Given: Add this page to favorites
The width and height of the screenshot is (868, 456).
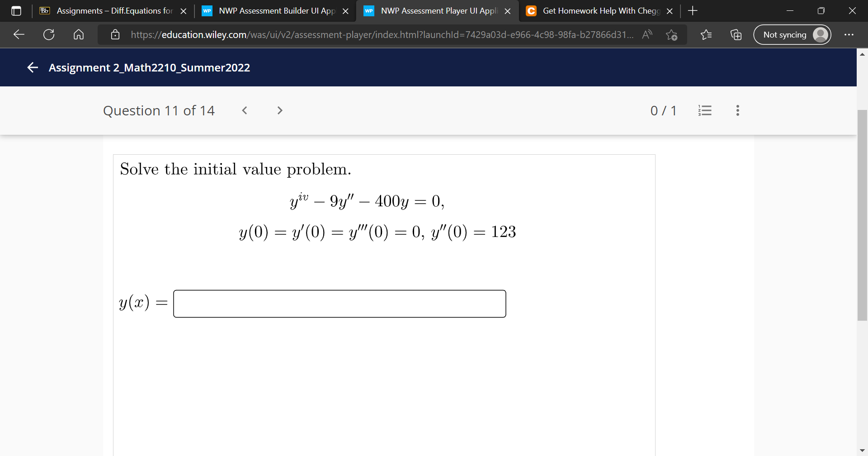Looking at the screenshot, I should tap(672, 34).
